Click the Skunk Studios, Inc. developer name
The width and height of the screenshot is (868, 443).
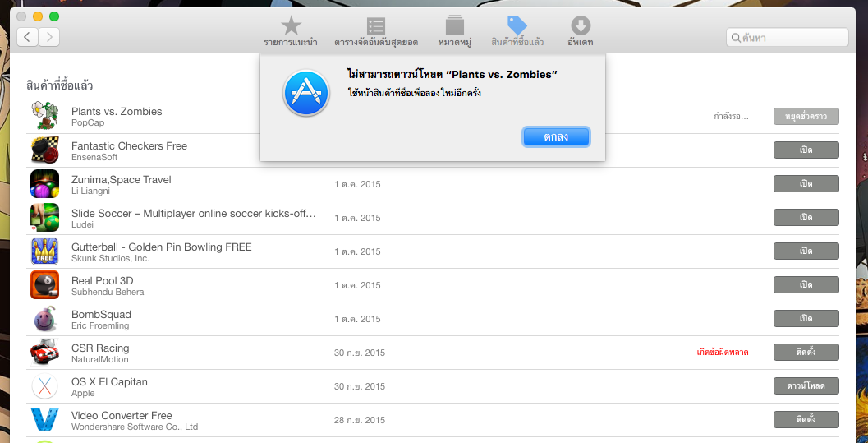pos(110,259)
